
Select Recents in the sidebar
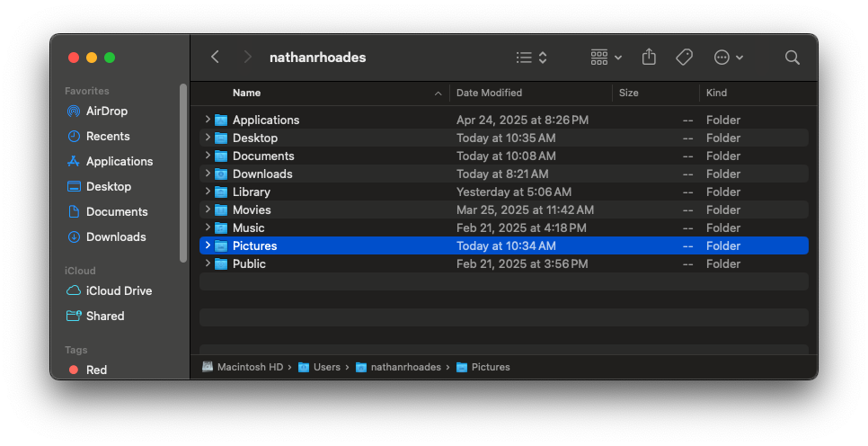pos(107,137)
